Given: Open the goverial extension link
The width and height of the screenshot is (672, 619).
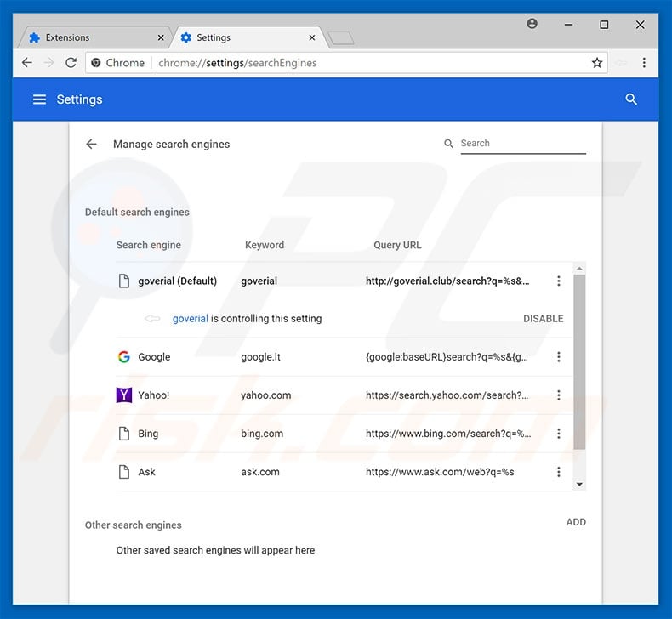Looking at the screenshot, I should coord(190,319).
